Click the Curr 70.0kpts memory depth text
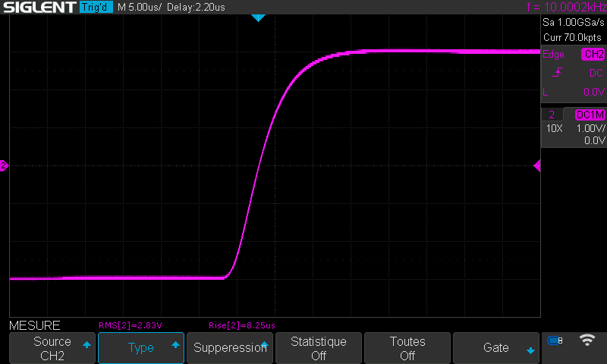This screenshot has width=607, height=364. pos(572,37)
